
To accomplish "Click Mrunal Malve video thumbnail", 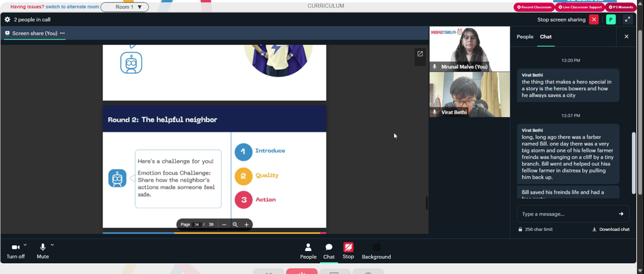I will 469,49.
